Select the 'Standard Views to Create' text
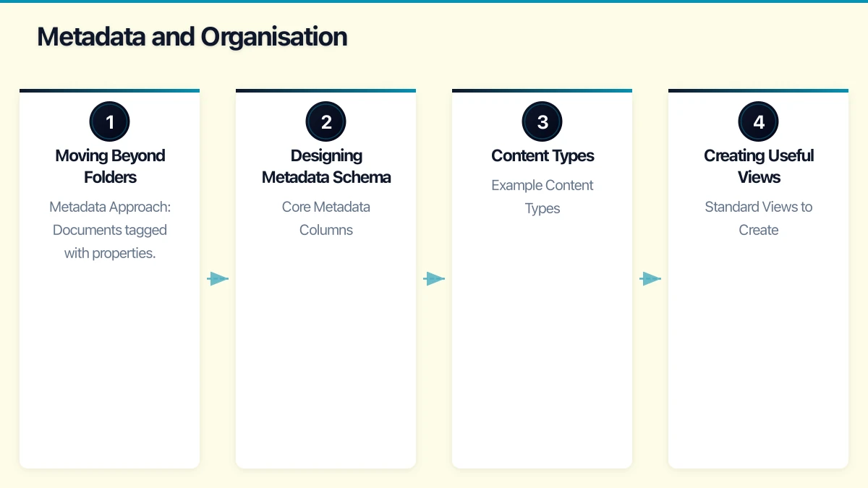This screenshot has width=868, height=488. tap(759, 218)
